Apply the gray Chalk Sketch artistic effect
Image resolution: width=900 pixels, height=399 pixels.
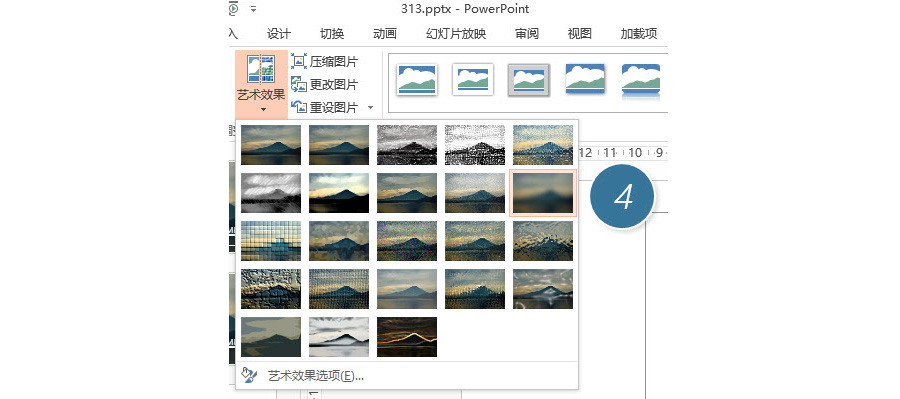271,193
